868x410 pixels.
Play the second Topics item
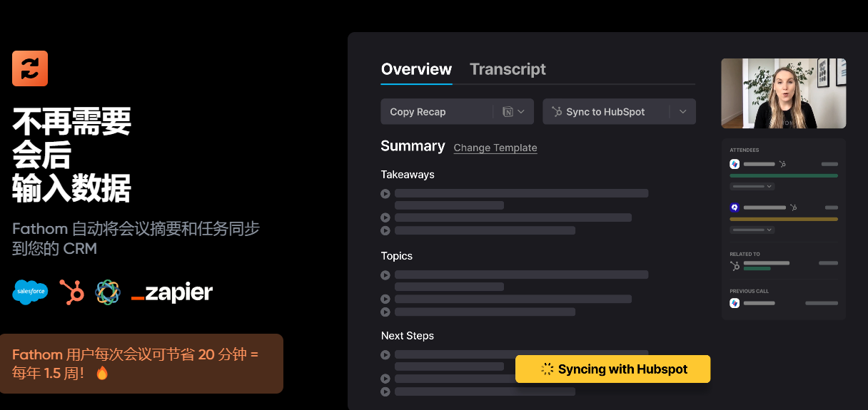385,299
